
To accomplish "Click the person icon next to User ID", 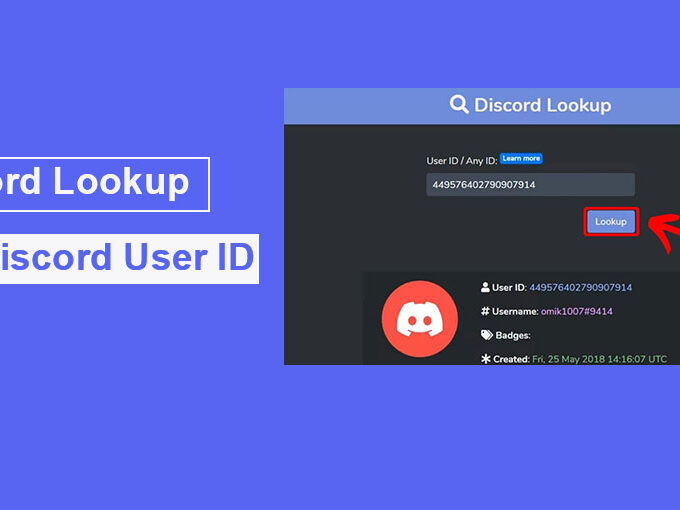I will [485, 287].
